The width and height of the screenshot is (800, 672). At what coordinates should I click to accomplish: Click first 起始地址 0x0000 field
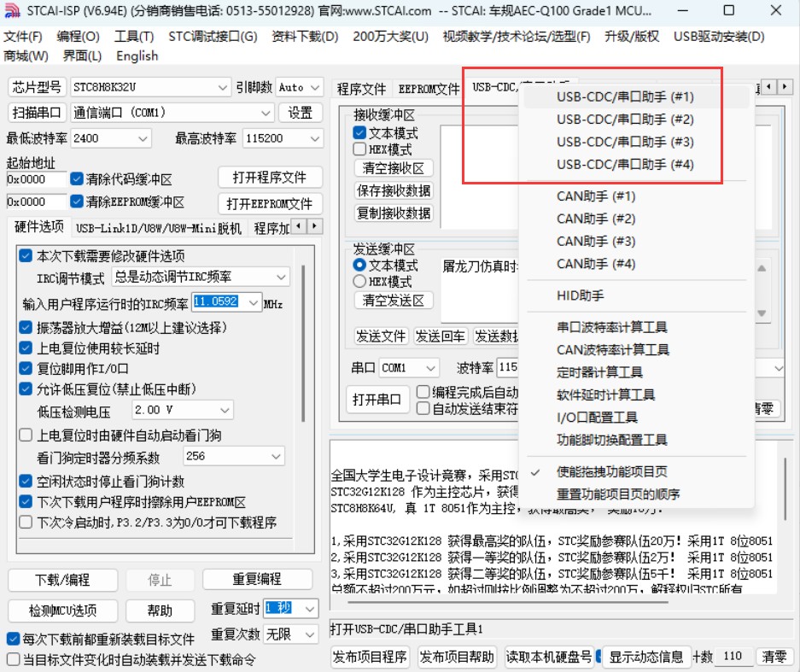(x=36, y=179)
